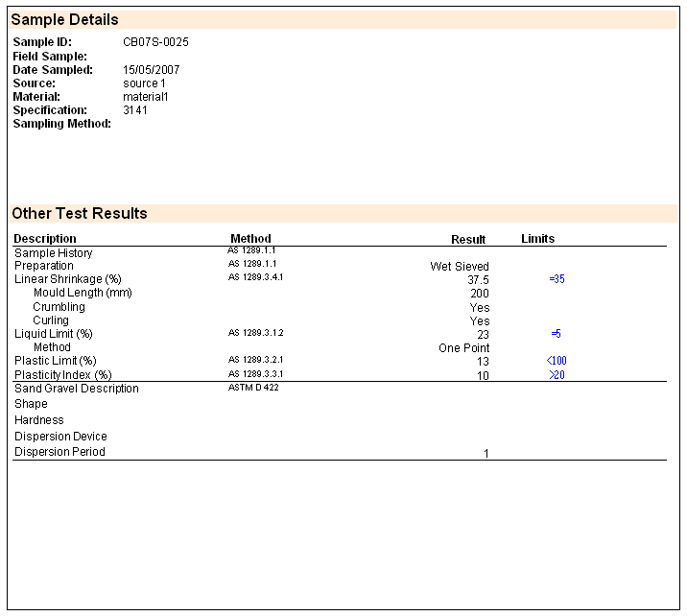Click the Wet Sieved preparation result
Image resolution: width=687 pixels, height=616 pixels.
point(459,267)
